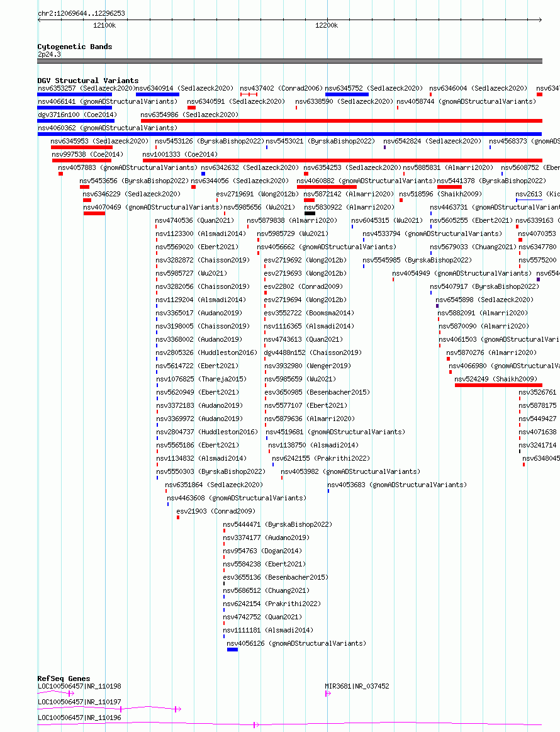This screenshot has width=560, height=732.
Task: Select nsv6545898 (Sedlazeck2020) label
Action: click(x=484, y=300)
